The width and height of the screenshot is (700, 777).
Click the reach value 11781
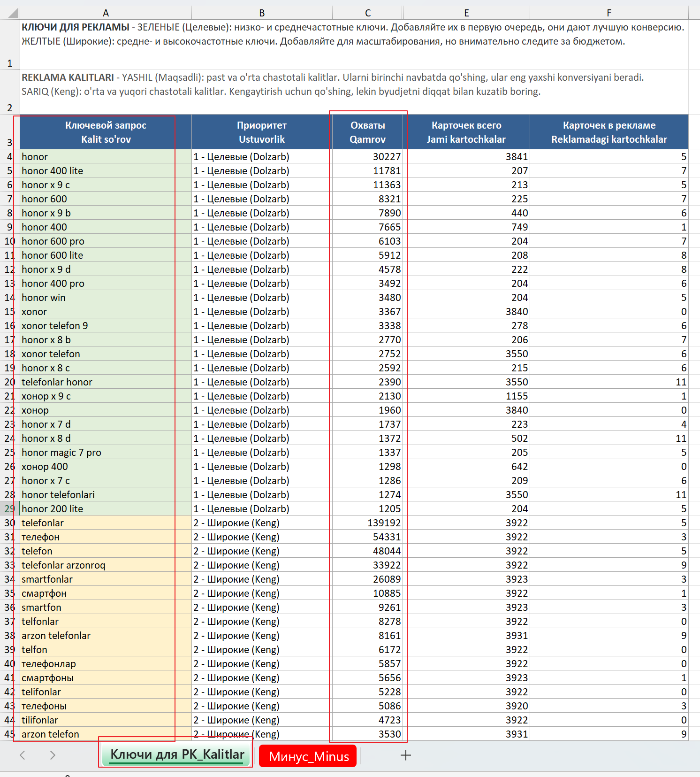click(x=368, y=170)
